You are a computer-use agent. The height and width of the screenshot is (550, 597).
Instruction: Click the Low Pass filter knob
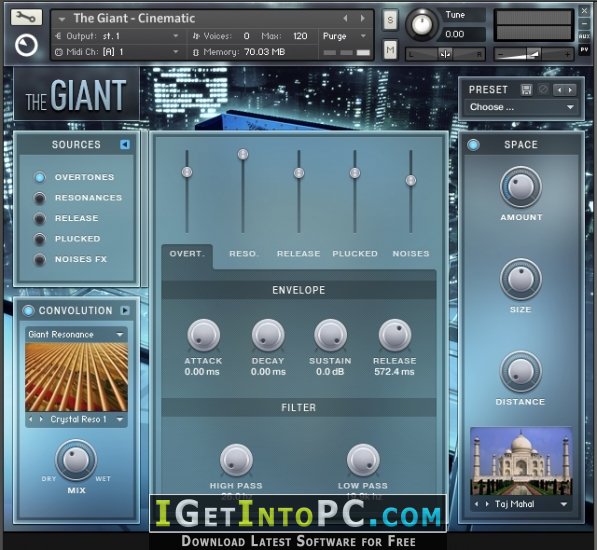pyautogui.click(x=363, y=460)
